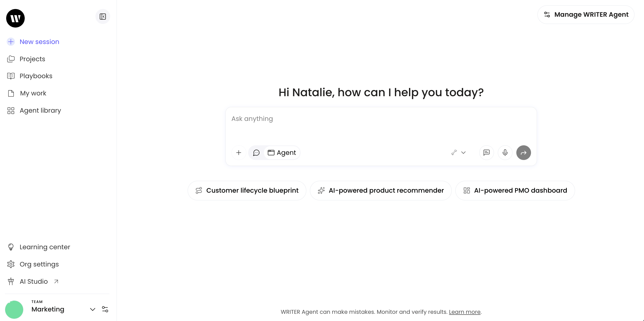Go to Agent library
Viewport: 644px width, 321px height.
click(40, 111)
